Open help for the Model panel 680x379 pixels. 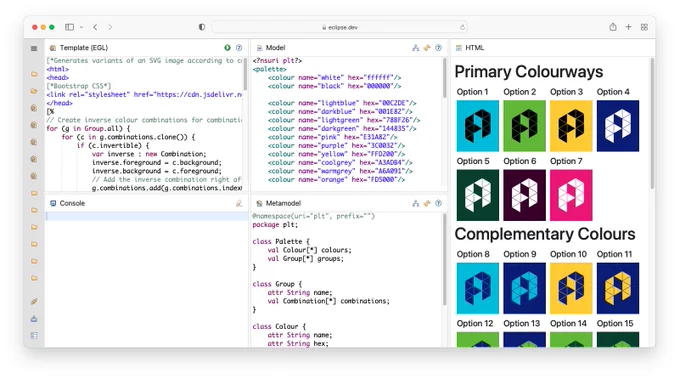(438, 48)
